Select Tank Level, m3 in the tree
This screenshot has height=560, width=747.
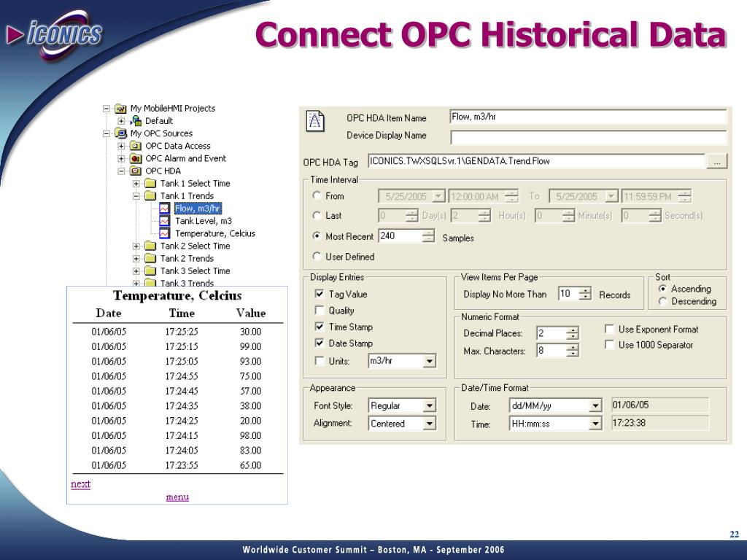[204, 221]
